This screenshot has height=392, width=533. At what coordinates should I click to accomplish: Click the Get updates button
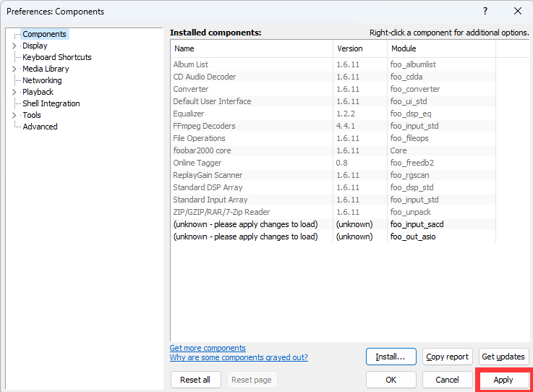503,357
